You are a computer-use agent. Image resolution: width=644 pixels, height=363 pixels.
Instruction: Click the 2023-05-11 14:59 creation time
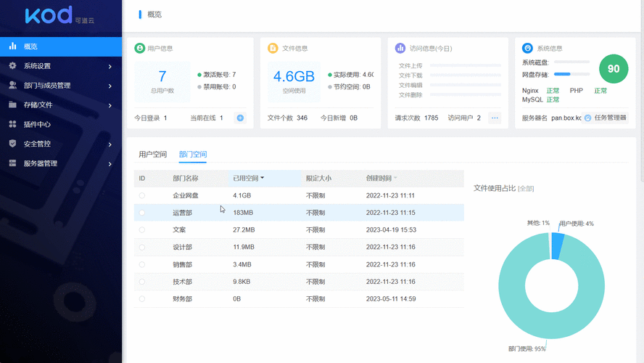click(x=391, y=299)
